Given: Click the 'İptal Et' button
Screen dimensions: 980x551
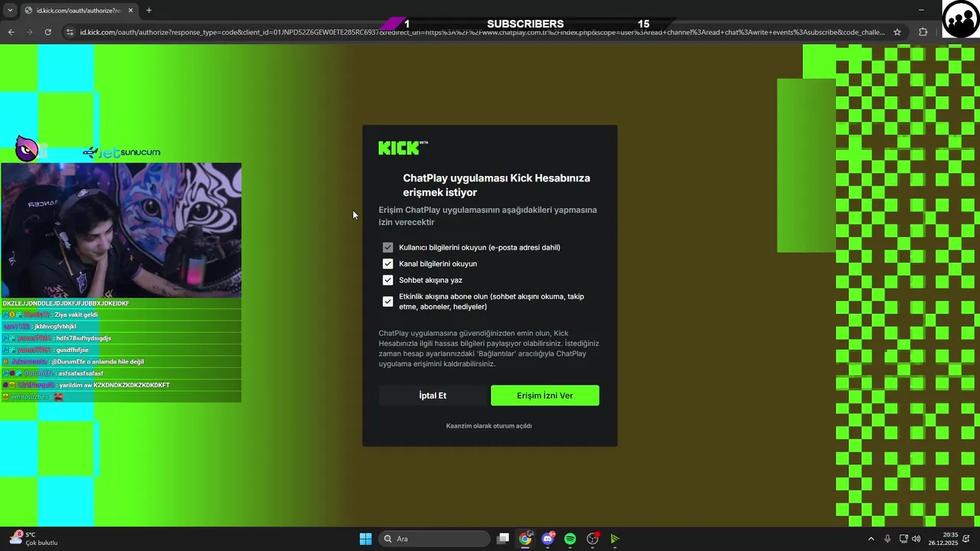Looking at the screenshot, I should (433, 396).
